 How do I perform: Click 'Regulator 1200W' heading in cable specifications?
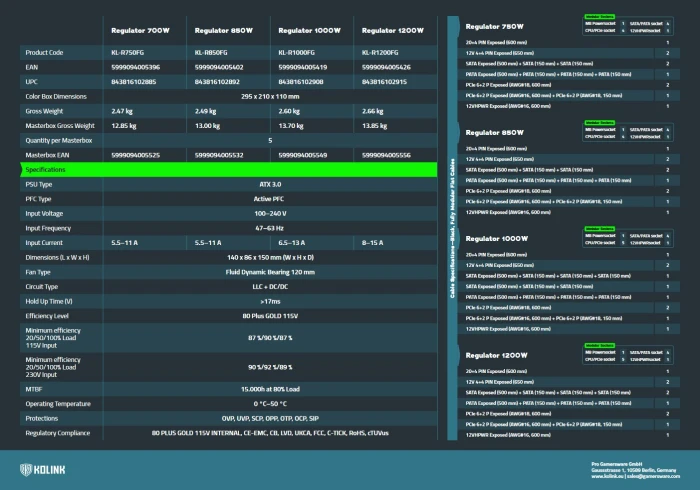click(x=496, y=355)
